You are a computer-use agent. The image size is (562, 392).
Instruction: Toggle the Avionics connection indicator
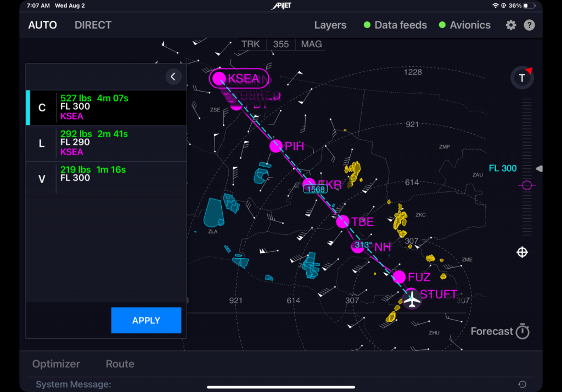[465, 25]
